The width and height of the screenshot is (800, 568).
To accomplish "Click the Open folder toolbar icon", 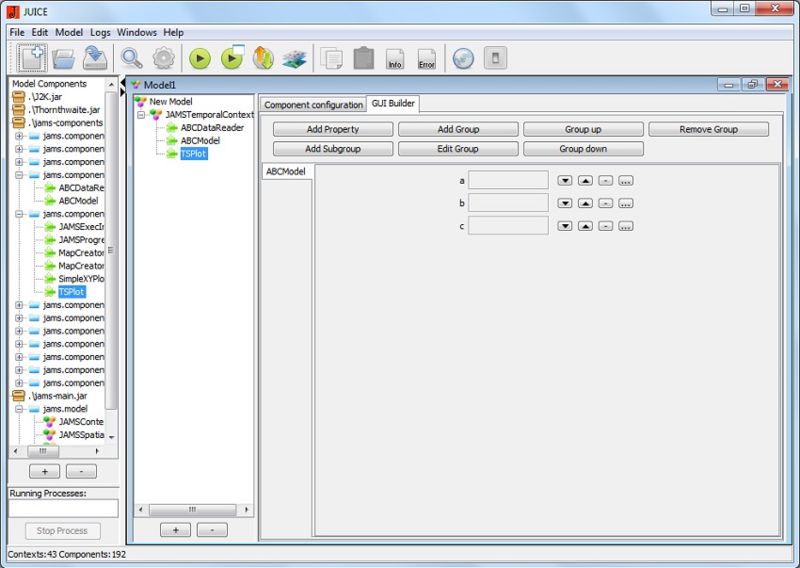I will point(65,58).
